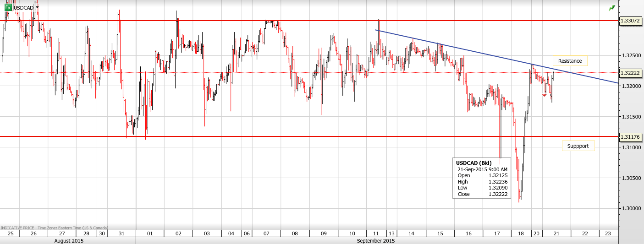Select the lower red horizontal support line
The height and width of the screenshot is (244, 644).
pyautogui.click(x=321, y=136)
